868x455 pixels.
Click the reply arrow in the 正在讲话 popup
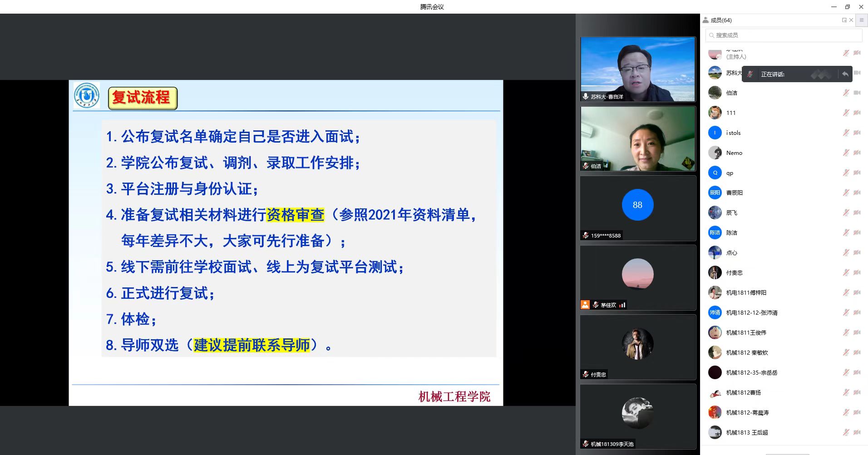pos(845,74)
